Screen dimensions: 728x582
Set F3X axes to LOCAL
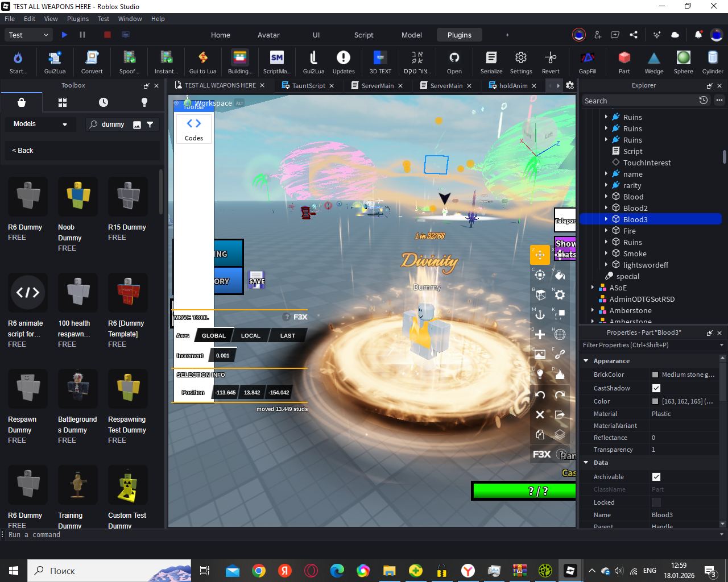point(251,335)
